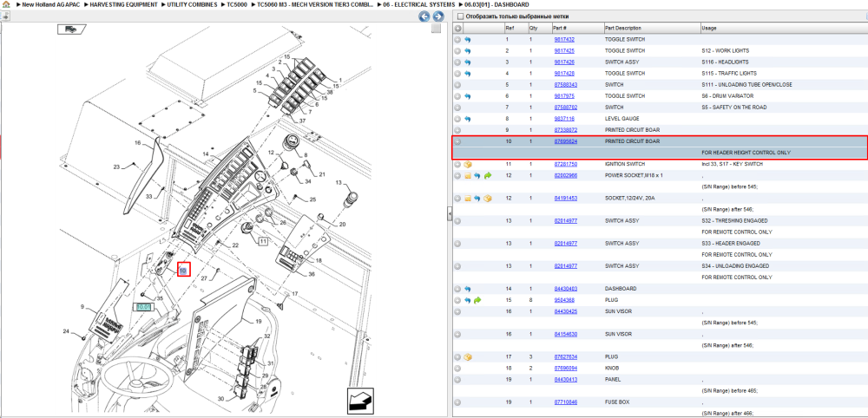Viewport: 868px width, 418px height.
Task: Click green arrow icon for POWER SOCKET row
Action: 488,176
